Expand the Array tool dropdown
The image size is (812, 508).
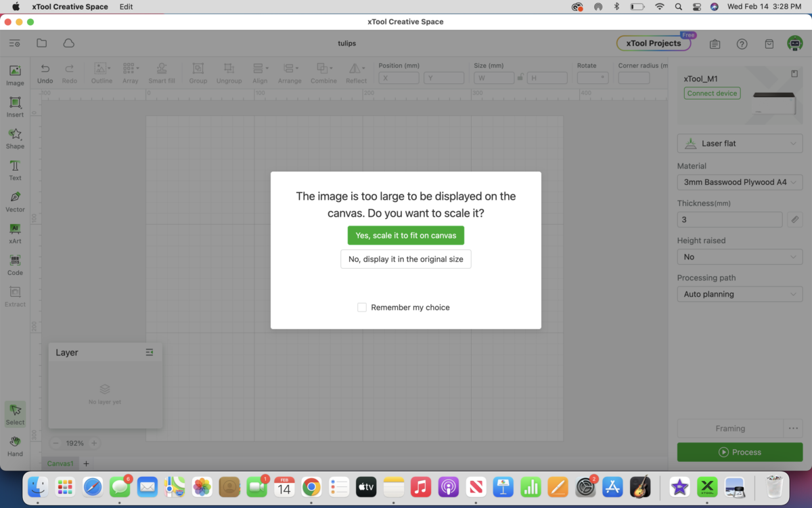(x=138, y=68)
